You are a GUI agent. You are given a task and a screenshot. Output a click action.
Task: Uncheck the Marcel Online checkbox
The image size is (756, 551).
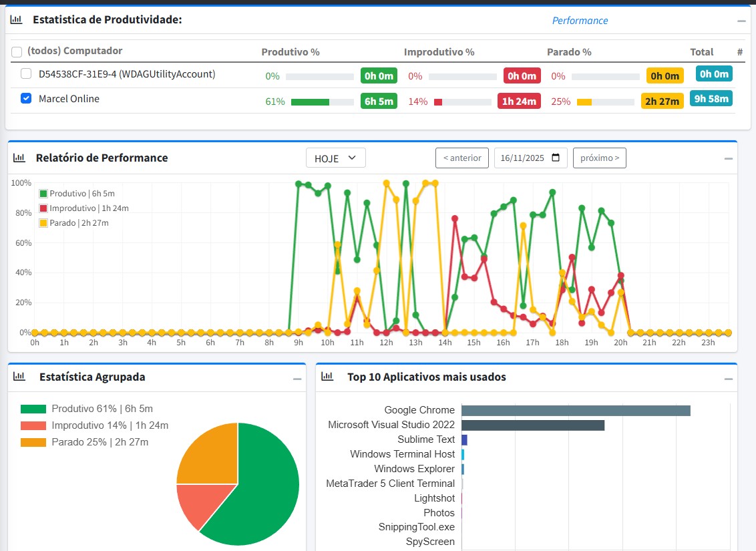tap(26, 99)
